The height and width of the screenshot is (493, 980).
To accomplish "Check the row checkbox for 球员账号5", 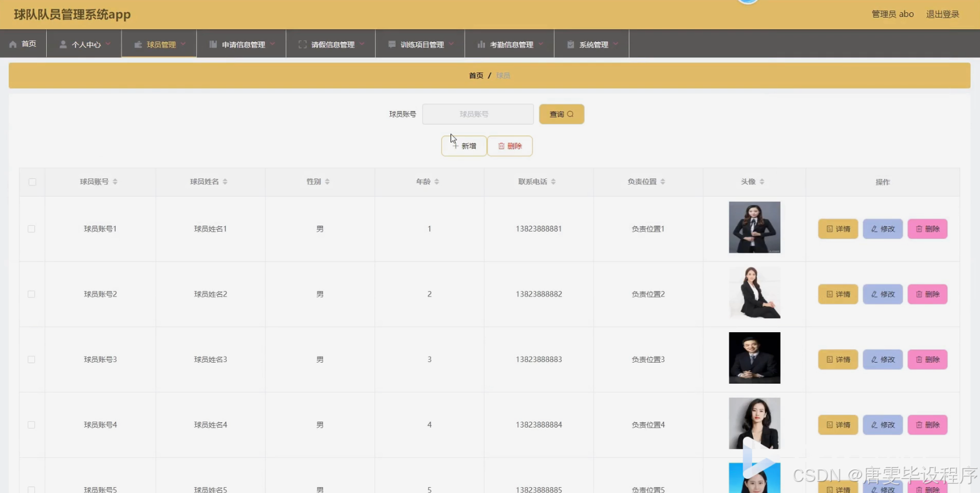I will [x=32, y=489].
